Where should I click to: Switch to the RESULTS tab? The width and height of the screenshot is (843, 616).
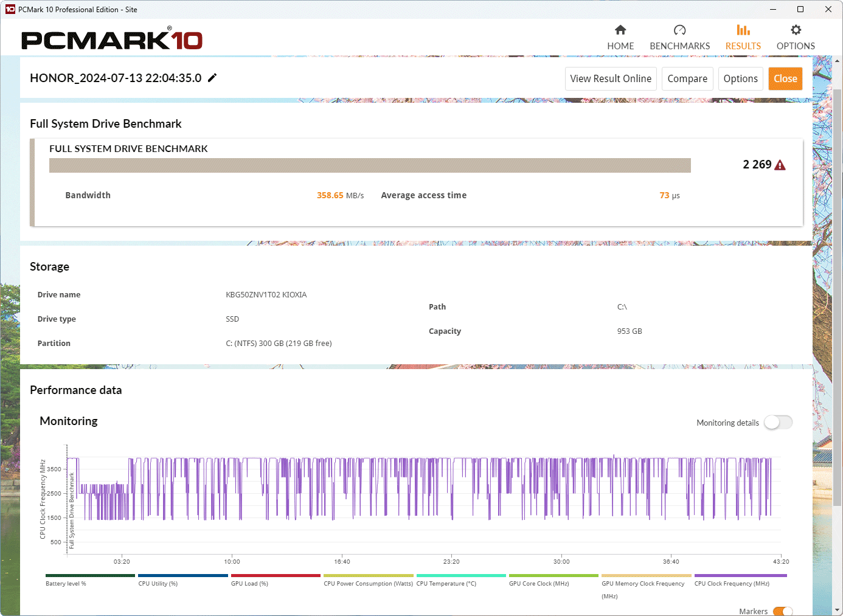coord(743,38)
